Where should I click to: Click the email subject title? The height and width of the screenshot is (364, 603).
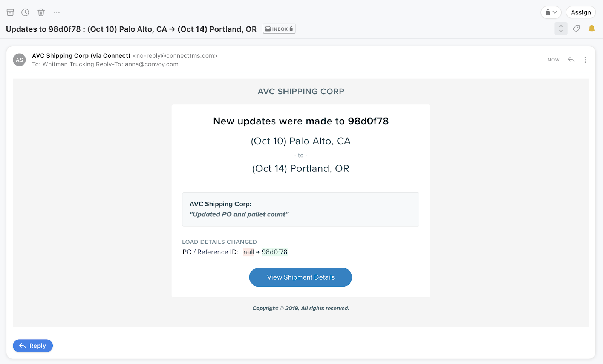point(131,29)
